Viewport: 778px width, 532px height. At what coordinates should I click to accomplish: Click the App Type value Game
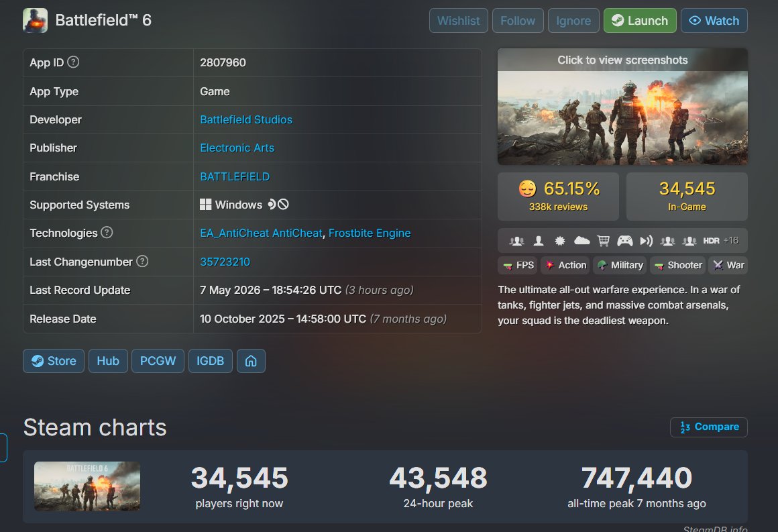click(215, 91)
